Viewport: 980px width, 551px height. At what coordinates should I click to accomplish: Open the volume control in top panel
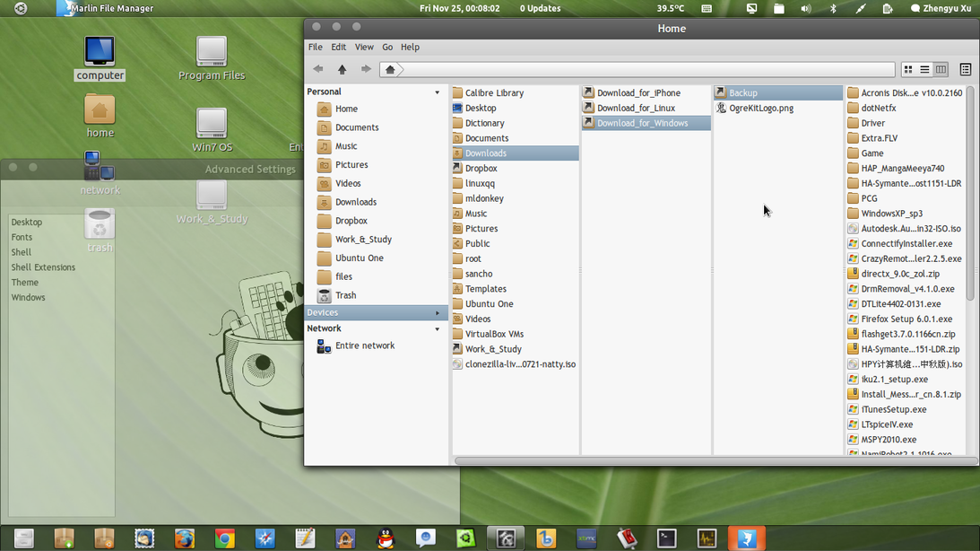click(806, 9)
